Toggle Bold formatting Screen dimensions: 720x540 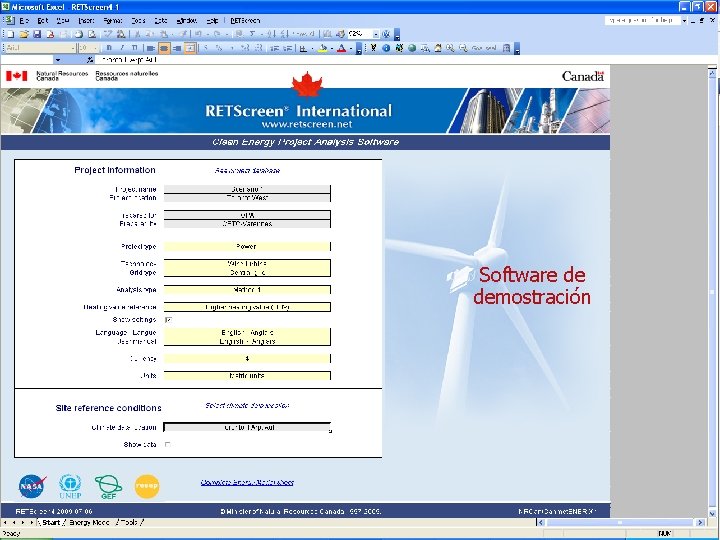tap(109, 48)
